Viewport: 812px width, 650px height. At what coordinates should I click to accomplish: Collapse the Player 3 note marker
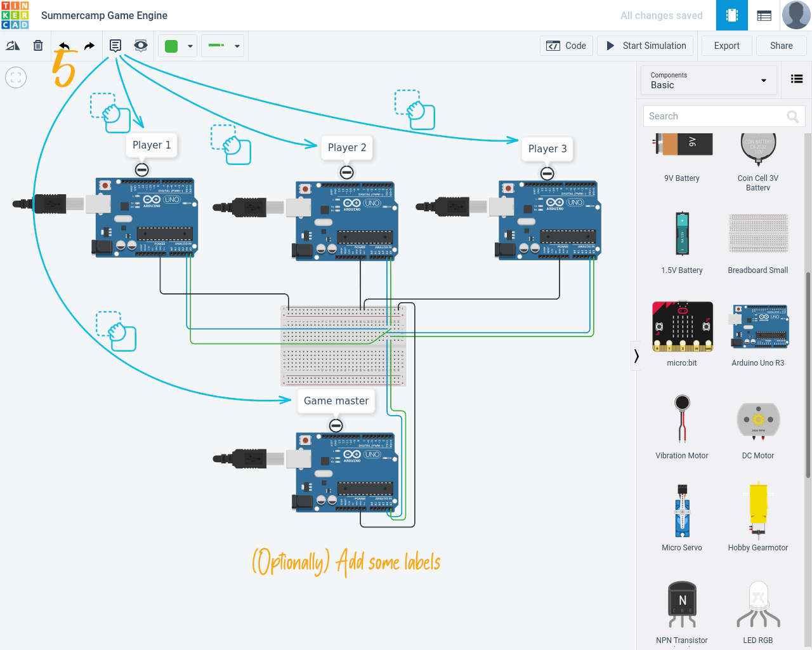547,173
